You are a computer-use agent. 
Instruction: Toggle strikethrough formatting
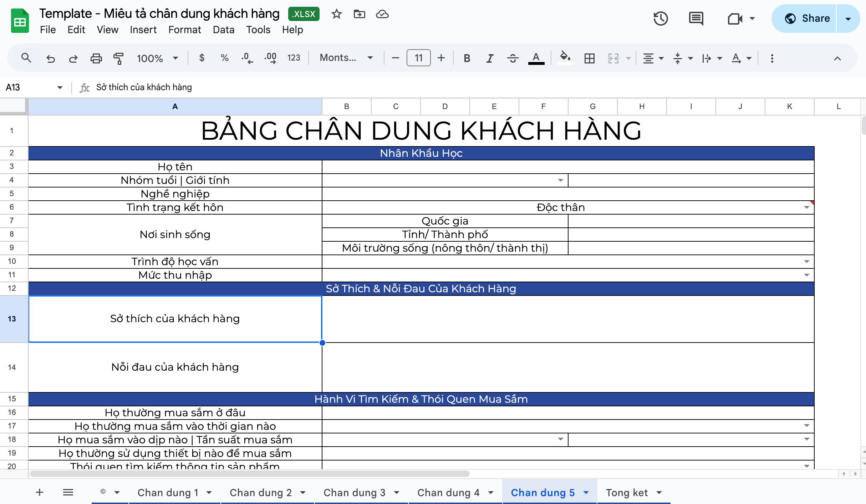pyautogui.click(x=513, y=58)
